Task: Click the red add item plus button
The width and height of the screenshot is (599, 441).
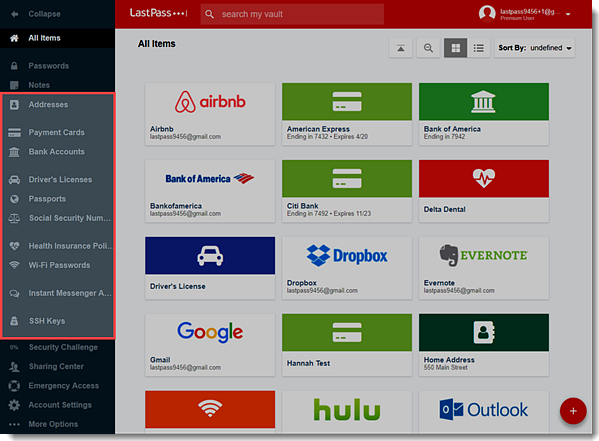Action: tap(573, 411)
